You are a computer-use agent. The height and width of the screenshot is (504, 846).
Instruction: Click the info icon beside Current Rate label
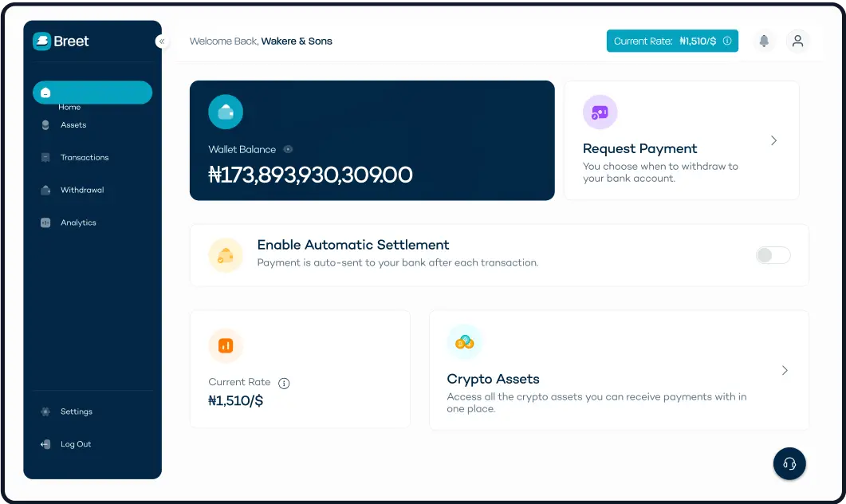(284, 383)
